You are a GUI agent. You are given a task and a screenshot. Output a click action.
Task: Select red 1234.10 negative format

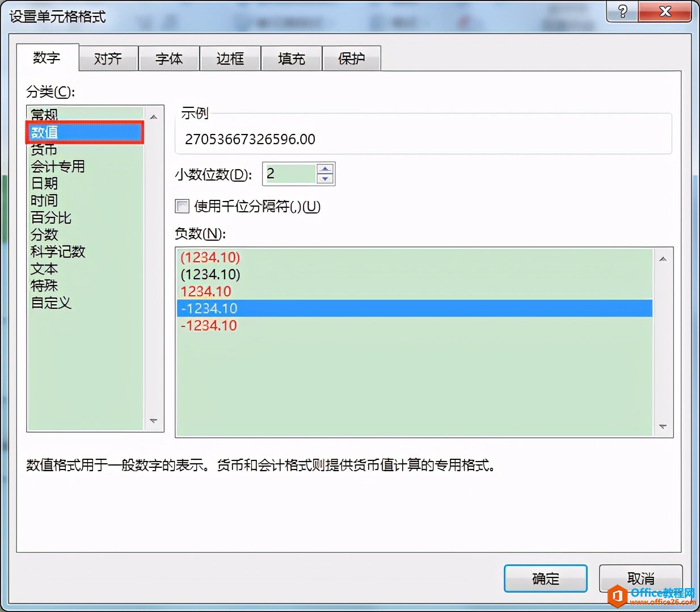415,291
